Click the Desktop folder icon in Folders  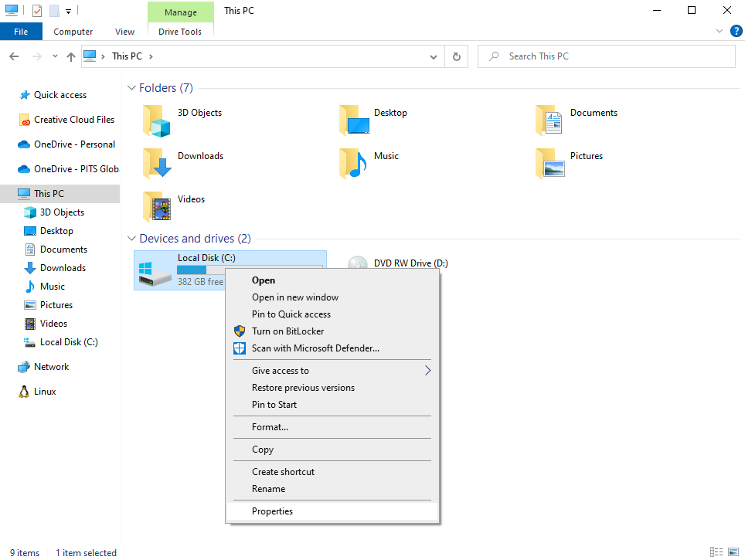(x=354, y=120)
